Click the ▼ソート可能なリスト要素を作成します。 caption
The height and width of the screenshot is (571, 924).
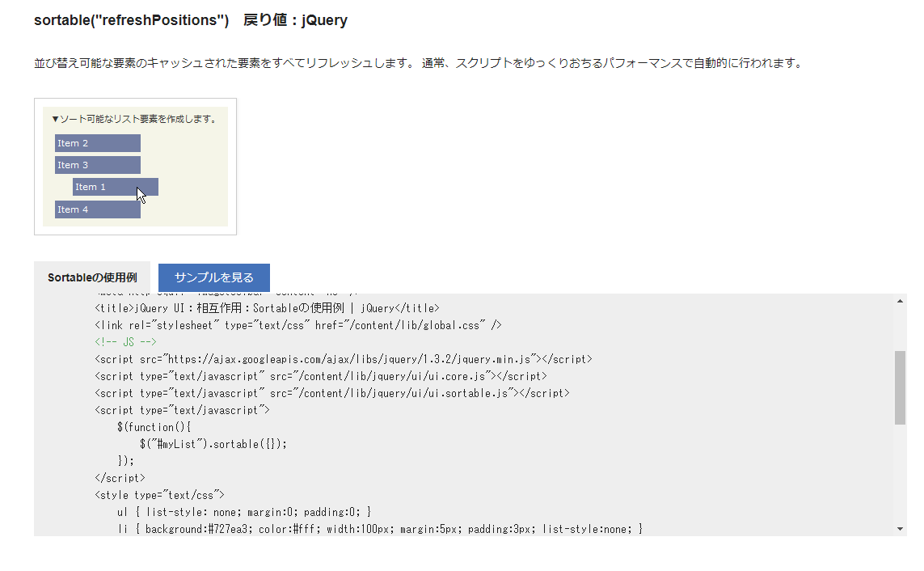pyautogui.click(x=135, y=119)
